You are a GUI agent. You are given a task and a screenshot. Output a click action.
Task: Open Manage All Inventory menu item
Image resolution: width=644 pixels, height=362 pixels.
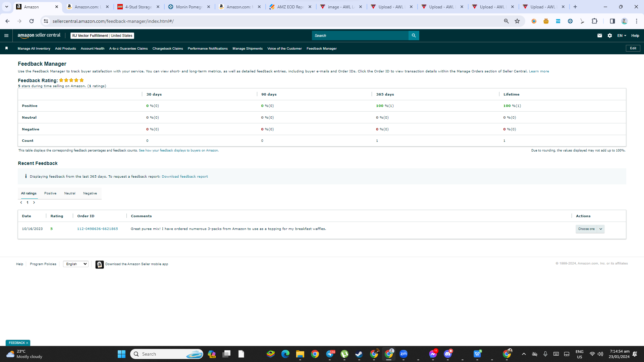34,49
